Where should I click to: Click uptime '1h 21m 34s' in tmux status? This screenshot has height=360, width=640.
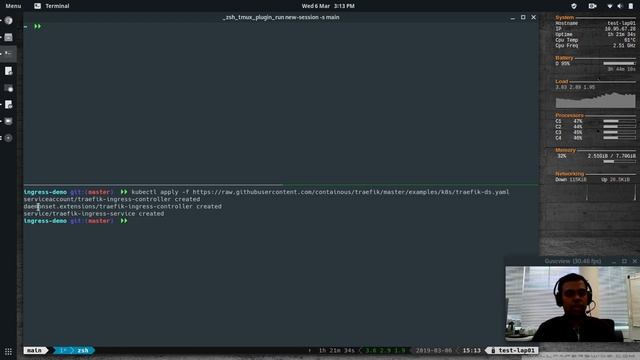337,350
